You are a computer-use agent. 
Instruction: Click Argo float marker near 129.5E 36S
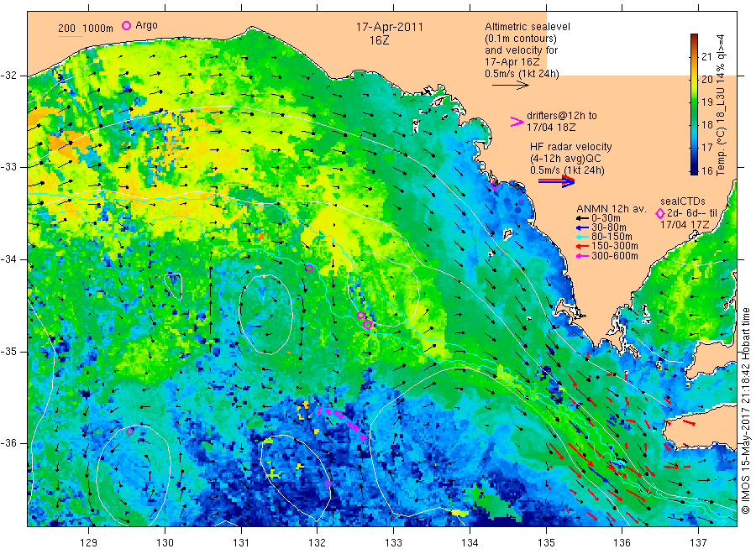point(129,431)
